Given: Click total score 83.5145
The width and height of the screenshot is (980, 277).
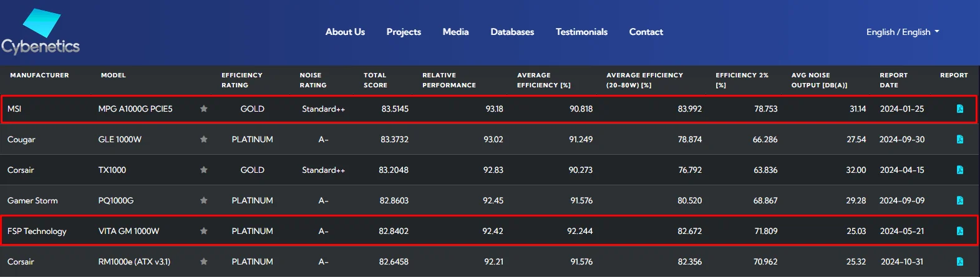Looking at the screenshot, I should pos(395,109).
